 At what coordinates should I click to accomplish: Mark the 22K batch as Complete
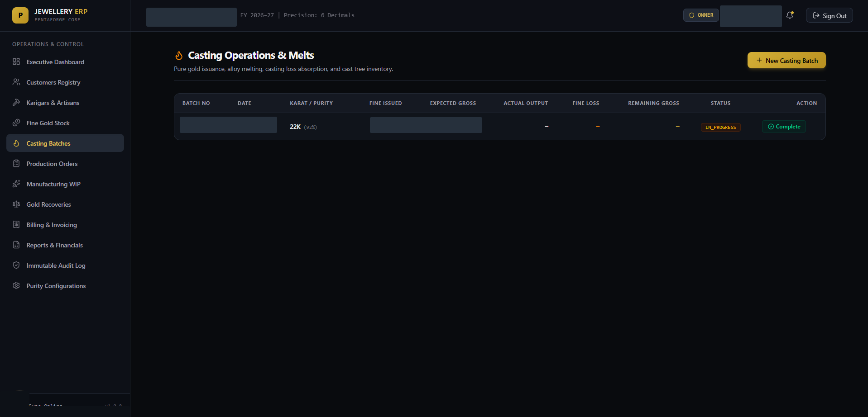(784, 127)
